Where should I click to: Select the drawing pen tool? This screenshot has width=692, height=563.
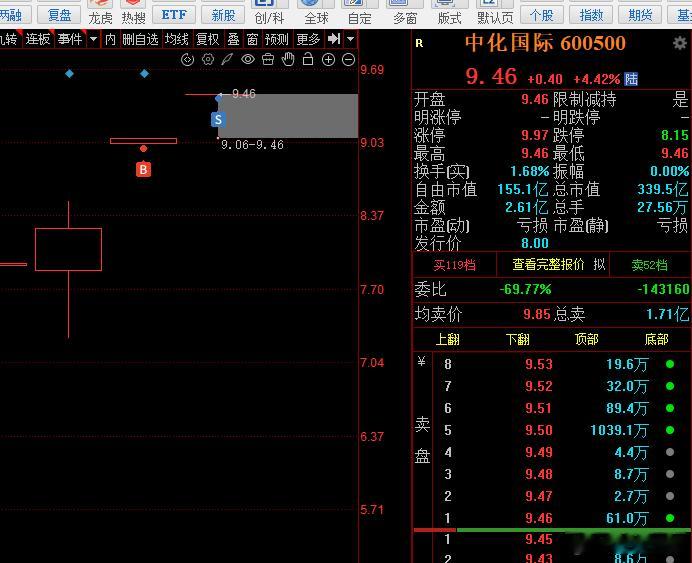pos(227,60)
